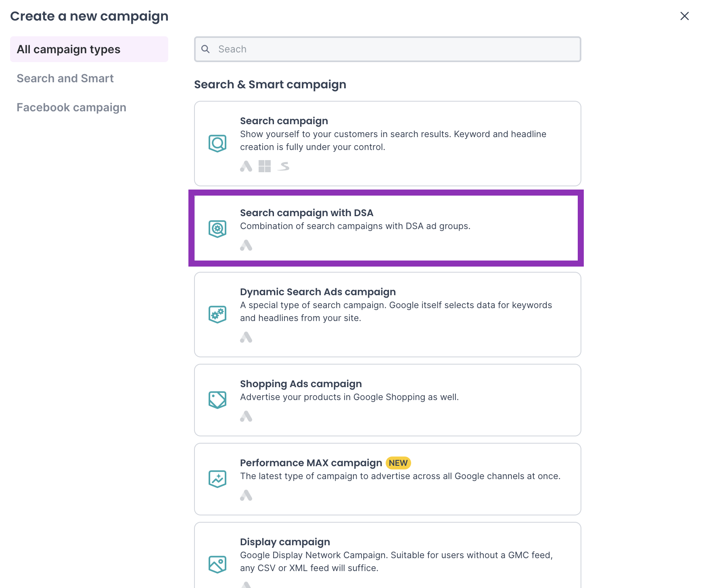Switch to Search and Smart category

point(65,78)
